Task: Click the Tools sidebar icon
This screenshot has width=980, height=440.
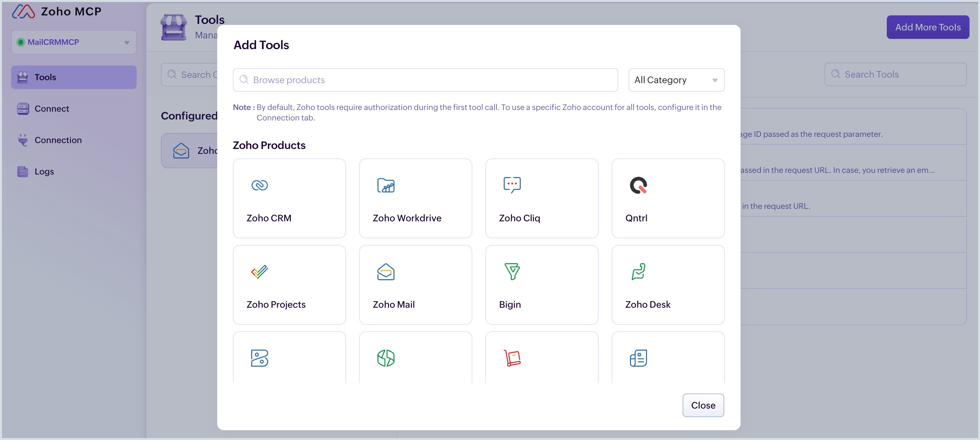Action: pyautogui.click(x=23, y=77)
